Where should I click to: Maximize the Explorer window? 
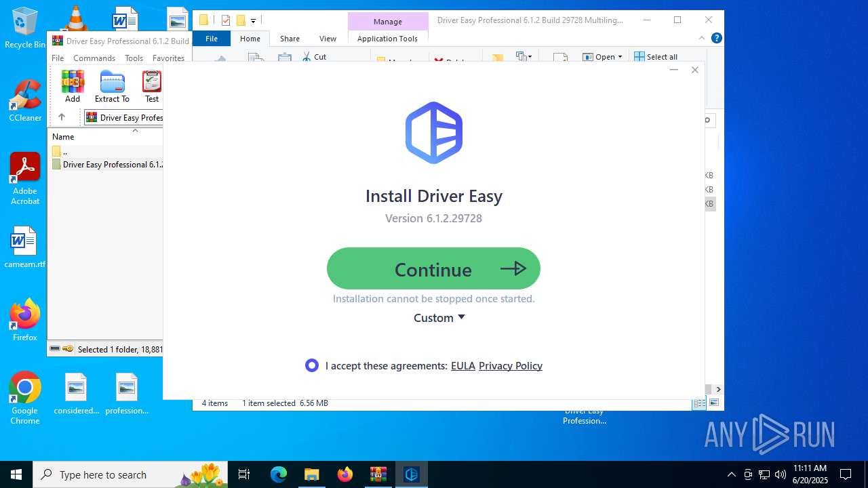[x=677, y=20]
